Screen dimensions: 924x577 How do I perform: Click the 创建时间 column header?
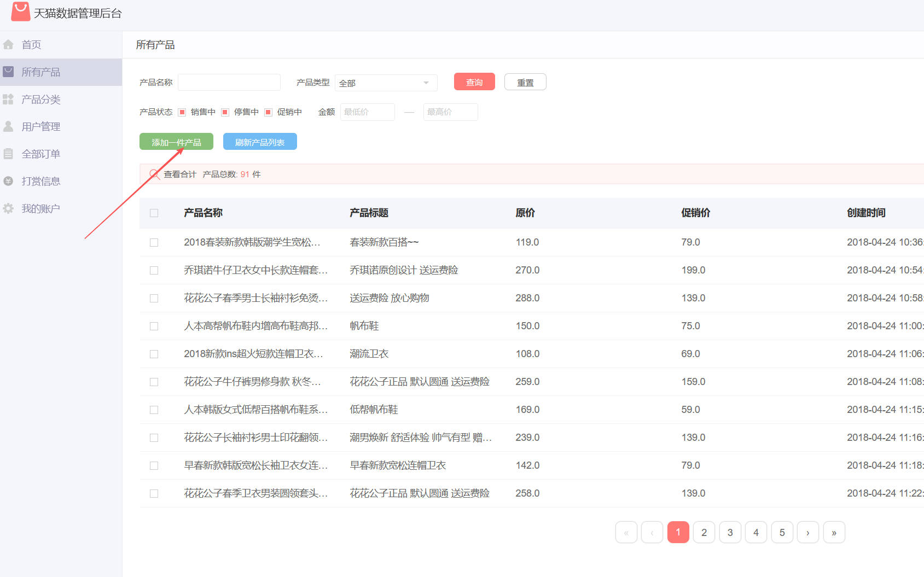coord(867,213)
